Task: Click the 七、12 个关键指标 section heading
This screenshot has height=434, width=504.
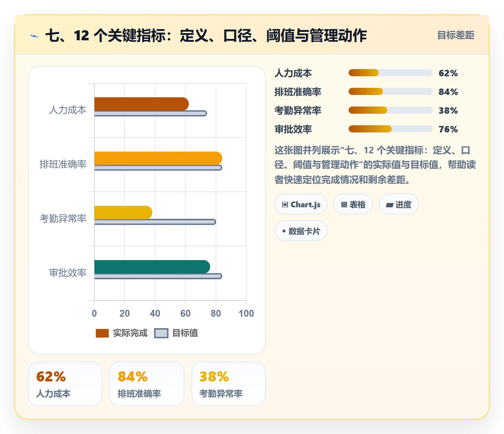Action: tap(206, 36)
